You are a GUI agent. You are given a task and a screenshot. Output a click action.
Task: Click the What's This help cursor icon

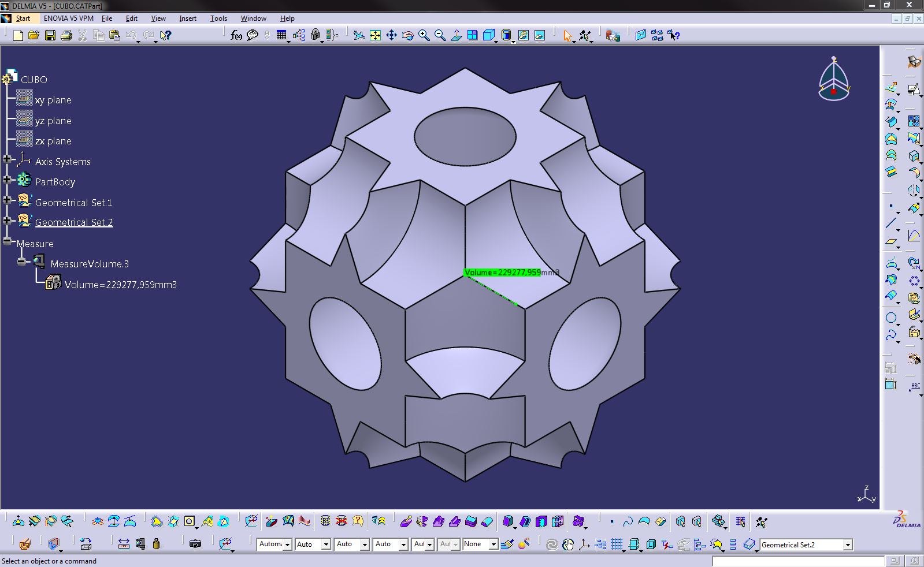(166, 36)
